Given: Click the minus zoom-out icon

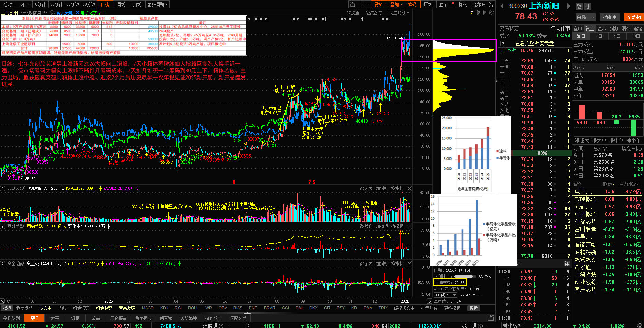Looking at the screenshot, I should point(367,4).
